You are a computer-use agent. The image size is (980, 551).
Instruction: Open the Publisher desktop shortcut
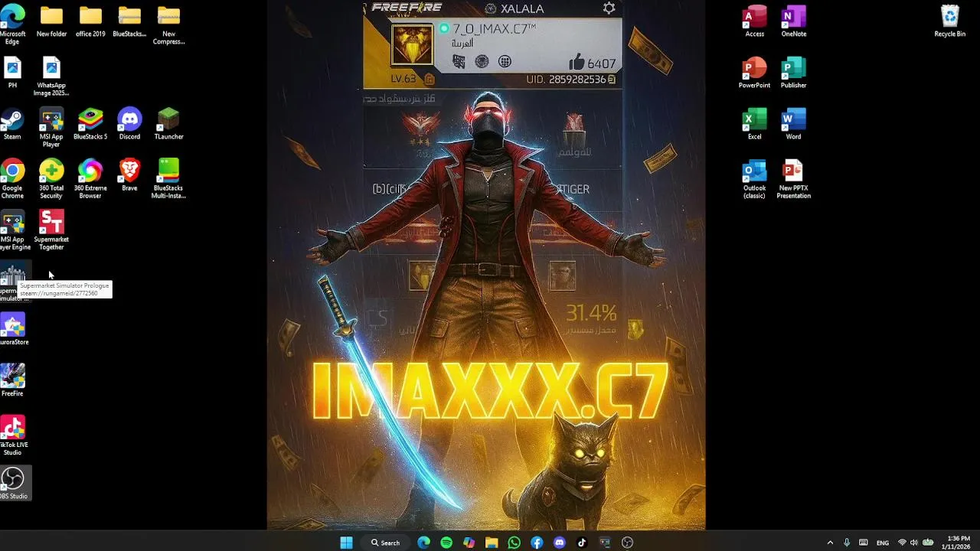coord(793,73)
